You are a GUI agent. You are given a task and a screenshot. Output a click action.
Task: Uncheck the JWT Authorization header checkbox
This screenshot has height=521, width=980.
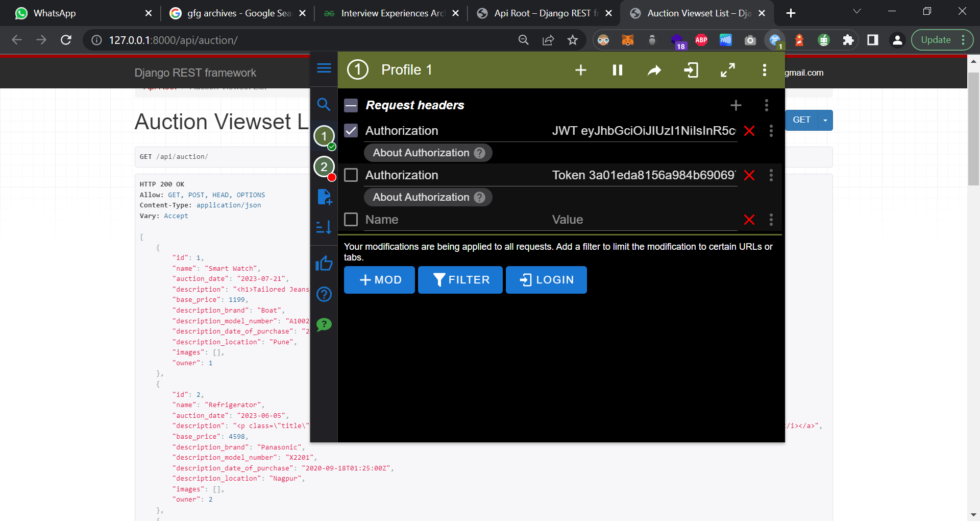[x=351, y=131]
